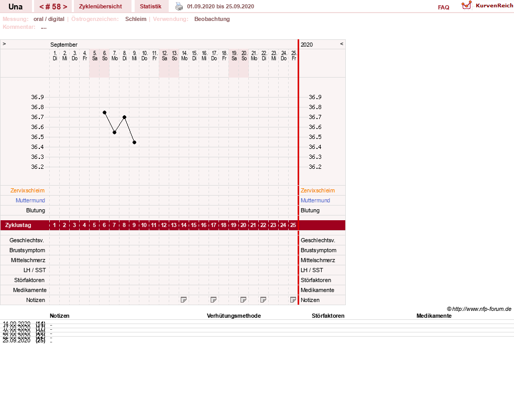Click the left Geschlechtsv. row label
This screenshot has width=514, height=420.
pyautogui.click(x=27, y=240)
